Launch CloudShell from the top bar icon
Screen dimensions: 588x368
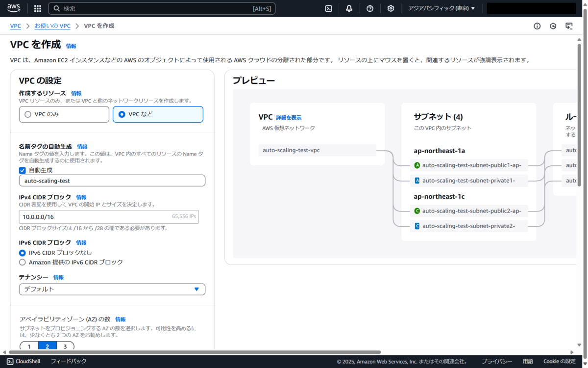click(329, 8)
